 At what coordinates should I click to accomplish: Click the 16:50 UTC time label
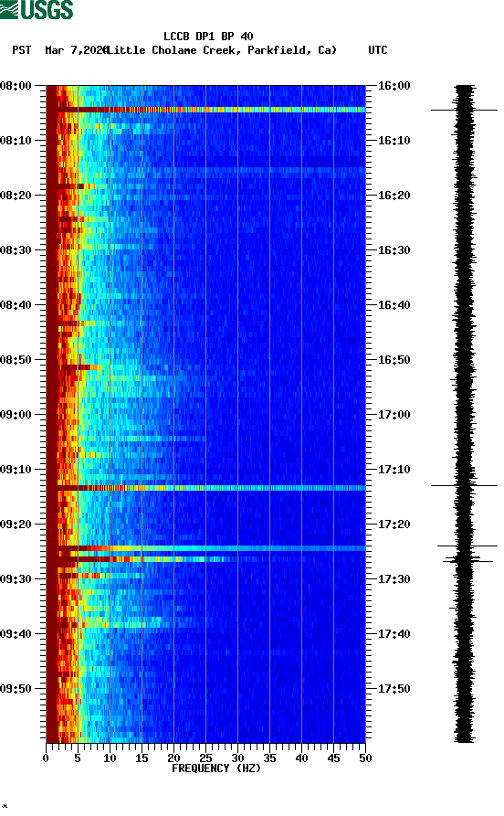(394, 360)
